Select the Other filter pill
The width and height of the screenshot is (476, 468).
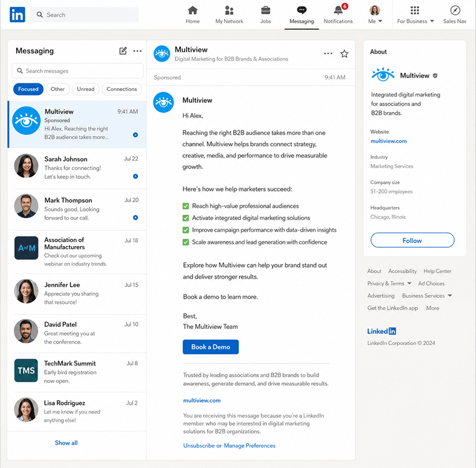[x=58, y=89]
